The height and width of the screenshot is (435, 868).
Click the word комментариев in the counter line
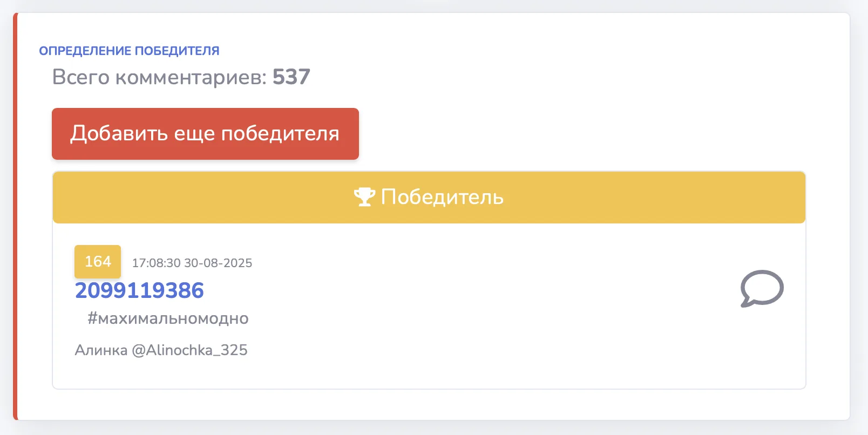click(x=191, y=77)
